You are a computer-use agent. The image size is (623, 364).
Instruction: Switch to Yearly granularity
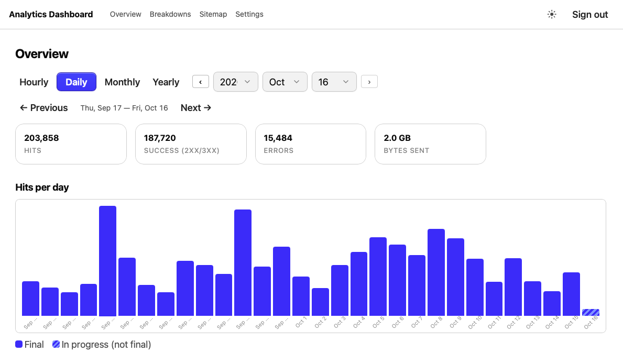point(166,82)
